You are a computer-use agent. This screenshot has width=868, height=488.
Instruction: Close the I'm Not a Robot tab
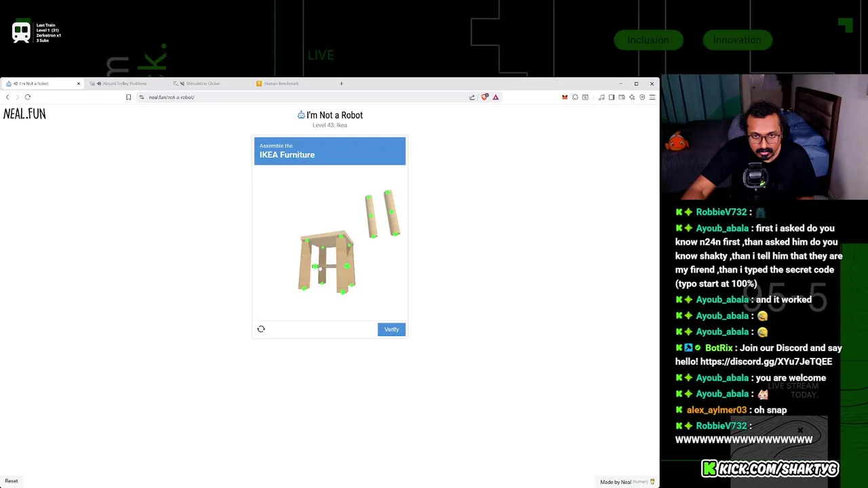78,83
